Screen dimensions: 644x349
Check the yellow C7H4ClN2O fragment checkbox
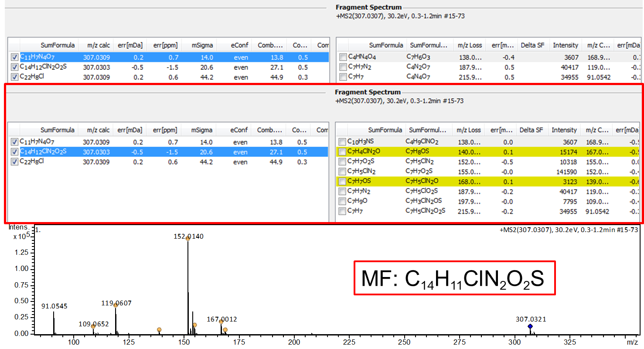pos(342,152)
